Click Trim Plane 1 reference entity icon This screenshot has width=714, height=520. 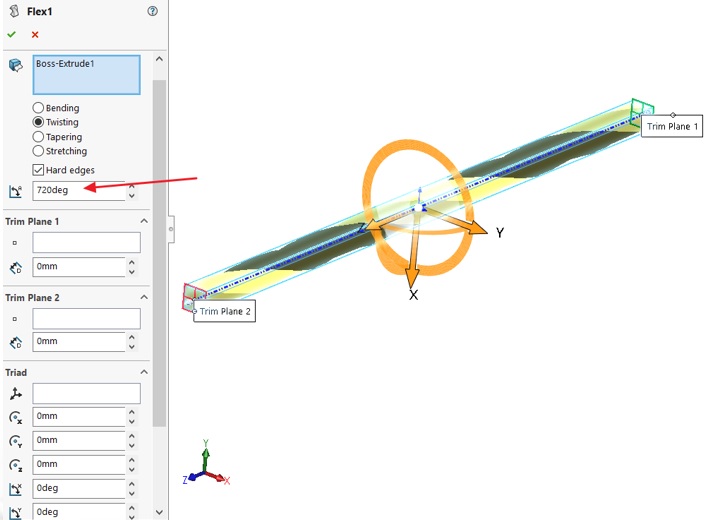click(15, 243)
